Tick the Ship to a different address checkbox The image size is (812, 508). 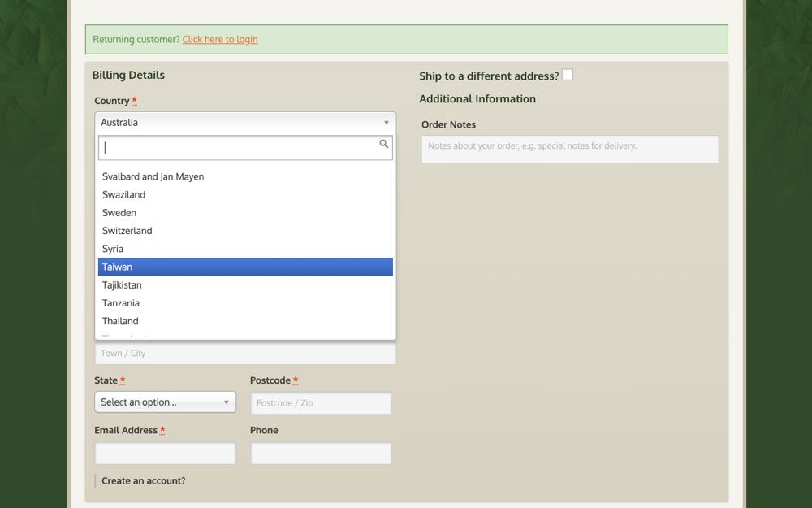point(568,75)
